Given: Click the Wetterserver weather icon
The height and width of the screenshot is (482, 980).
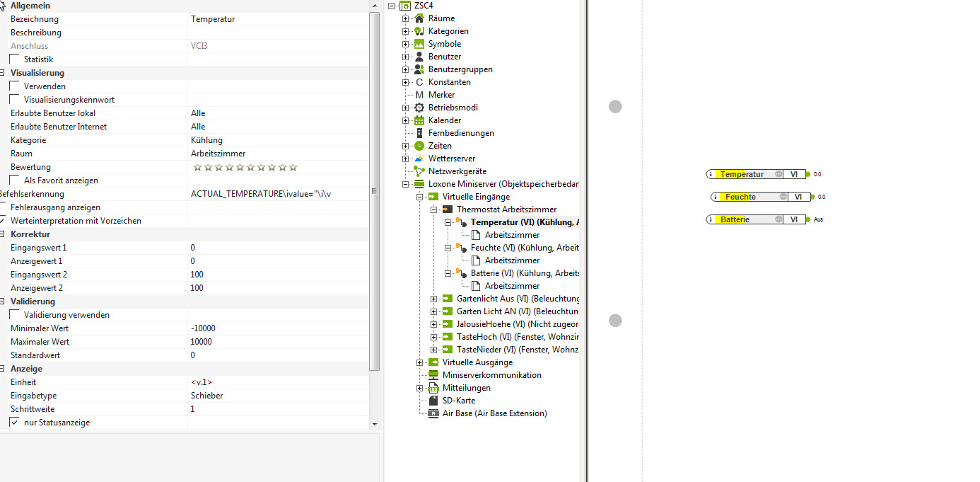Looking at the screenshot, I should [x=419, y=159].
